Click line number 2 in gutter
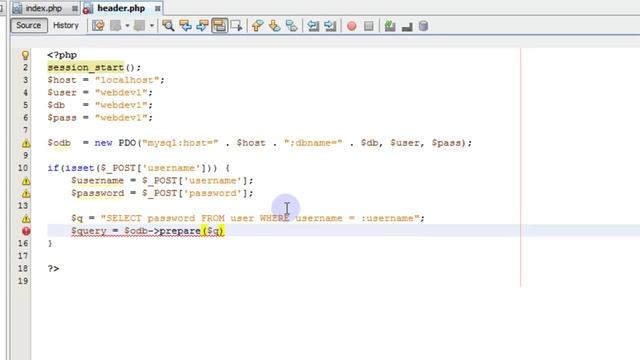Image resolution: width=640 pixels, height=360 pixels. 25,67
